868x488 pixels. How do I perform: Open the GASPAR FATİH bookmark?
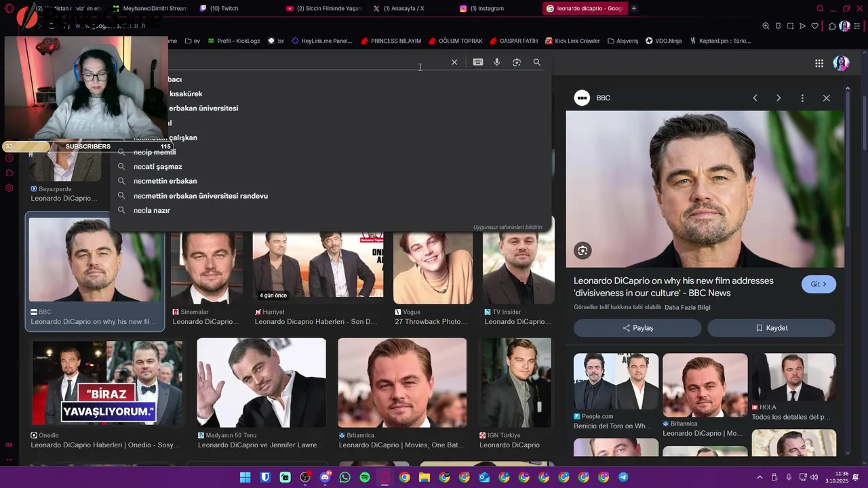tap(513, 41)
